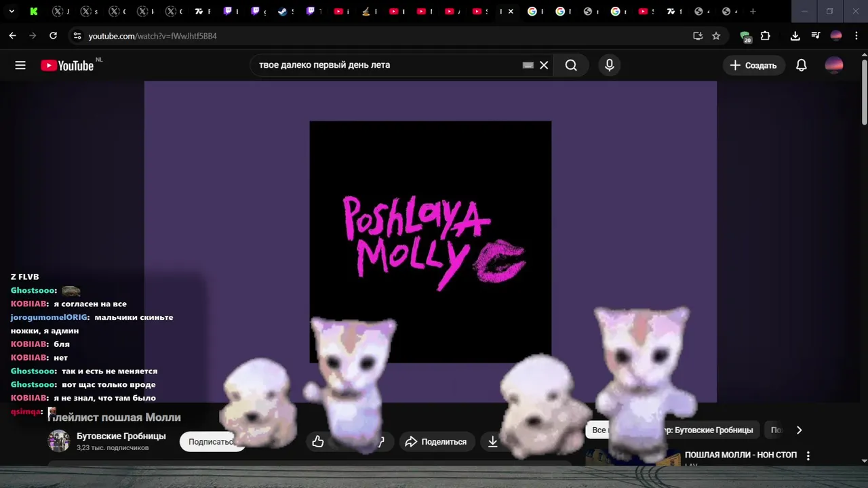Click the chat message так и есть не меняется
868x488 pixels.
(x=109, y=371)
